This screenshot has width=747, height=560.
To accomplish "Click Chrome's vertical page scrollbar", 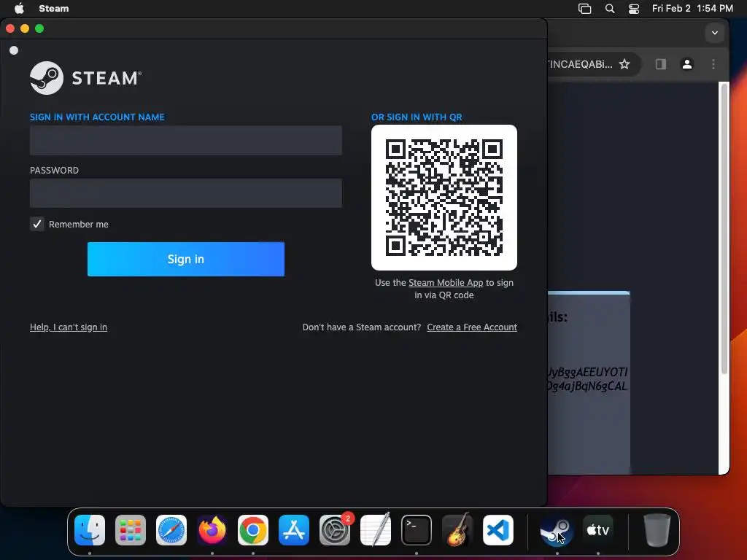I will click(724, 228).
